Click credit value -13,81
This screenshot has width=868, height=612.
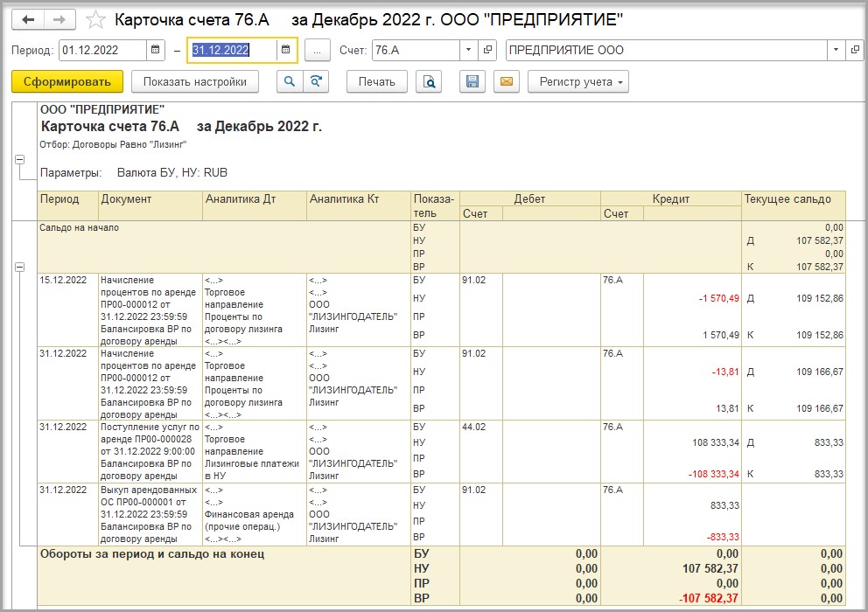(725, 372)
